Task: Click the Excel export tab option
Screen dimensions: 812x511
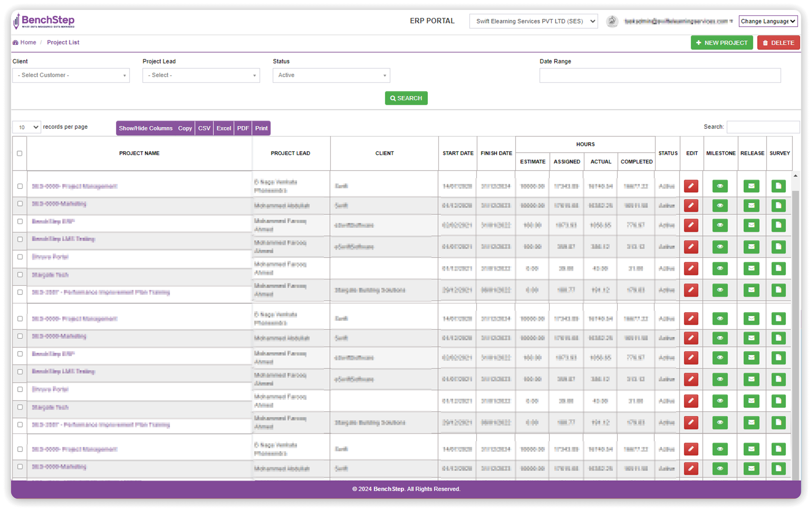Action: pyautogui.click(x=223, y=128)
